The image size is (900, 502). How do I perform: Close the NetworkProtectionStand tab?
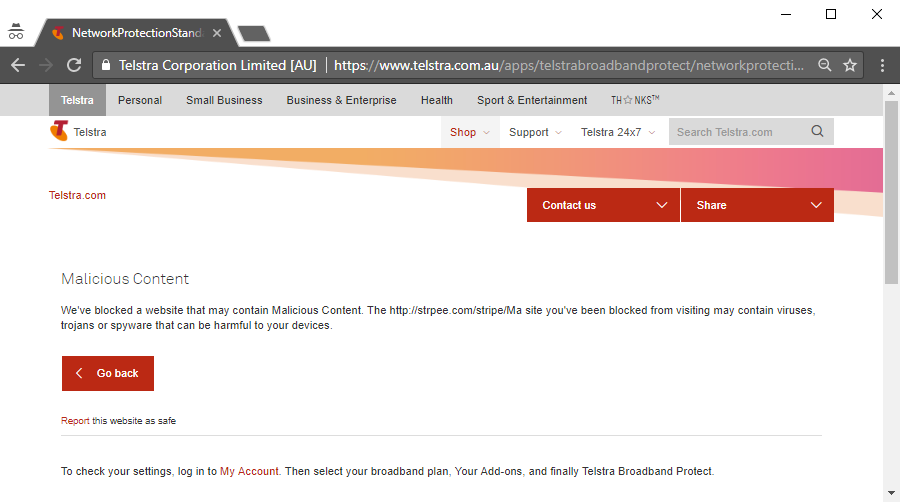coord(217,33)
